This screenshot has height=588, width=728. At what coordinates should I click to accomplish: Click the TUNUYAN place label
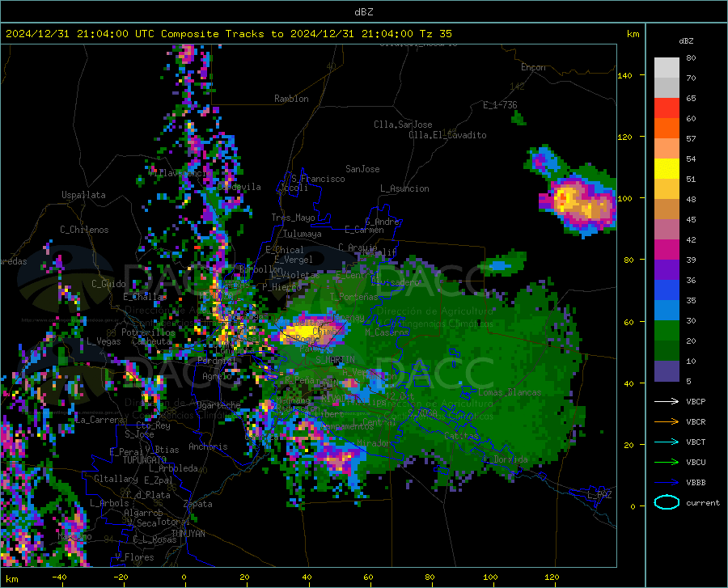coord(188,534)
